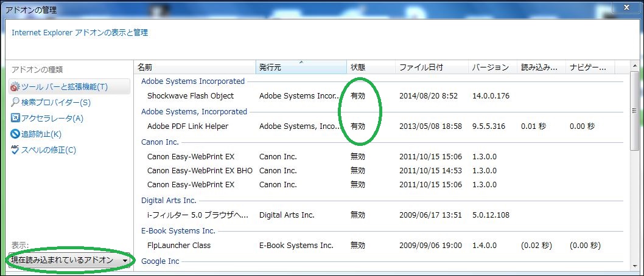Collapse the Adobe Systems, Incorporated group
The width and height of the screenshot is (644, 276).
point(194,111)
